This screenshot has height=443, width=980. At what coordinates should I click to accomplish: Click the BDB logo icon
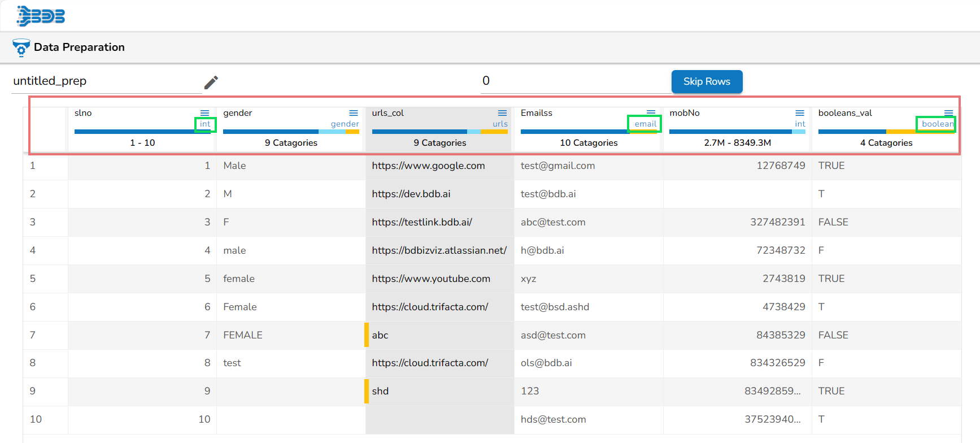[41, 16]
